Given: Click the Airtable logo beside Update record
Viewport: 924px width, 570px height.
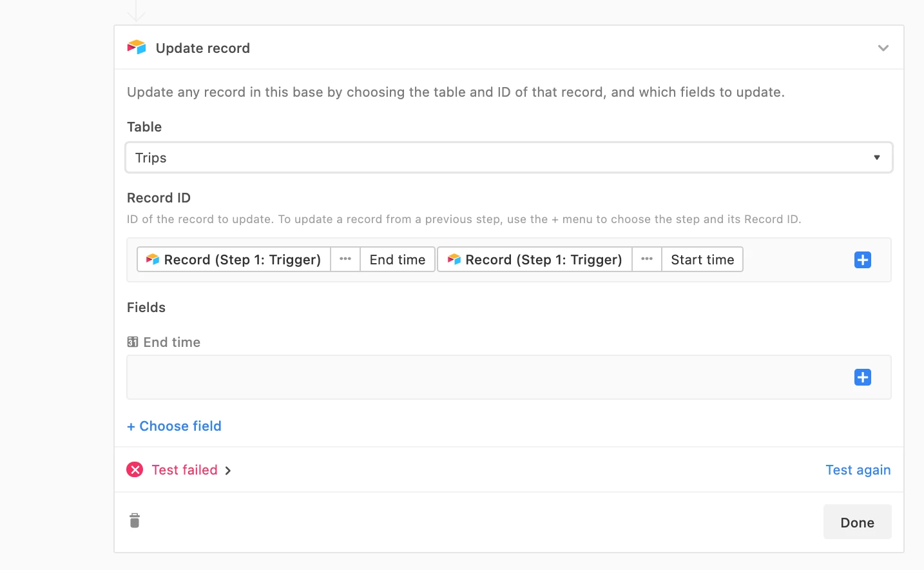Looking at the screenshot, I should point(137,48).
